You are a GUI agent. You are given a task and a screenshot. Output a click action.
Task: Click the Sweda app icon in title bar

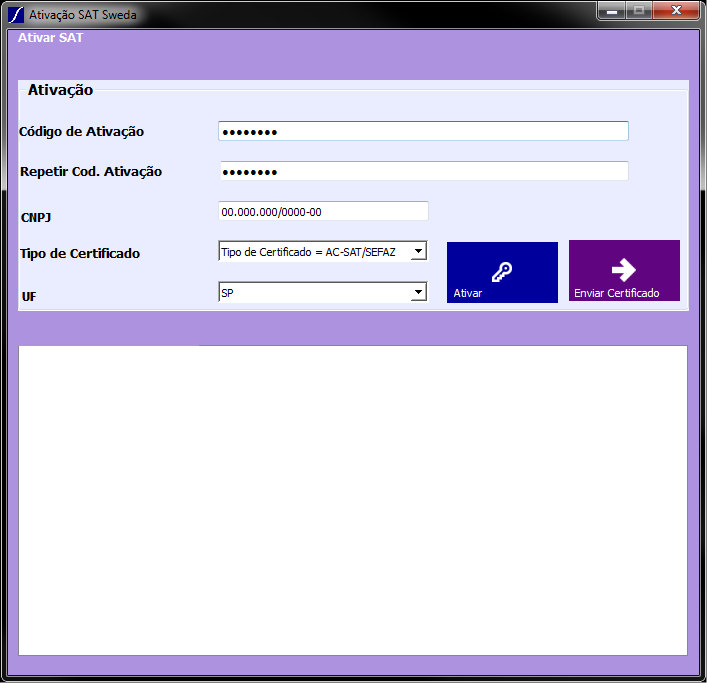coord(16,15)
